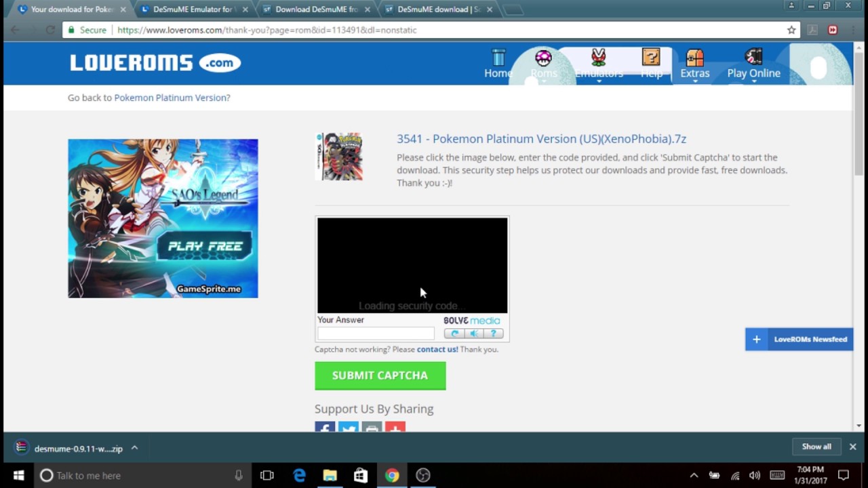Image resolution: width=868 pixels, height=488 pixels.
Task: Click the PDF extension icon in Chrome toolbar
Action: [x=812, y=30]
